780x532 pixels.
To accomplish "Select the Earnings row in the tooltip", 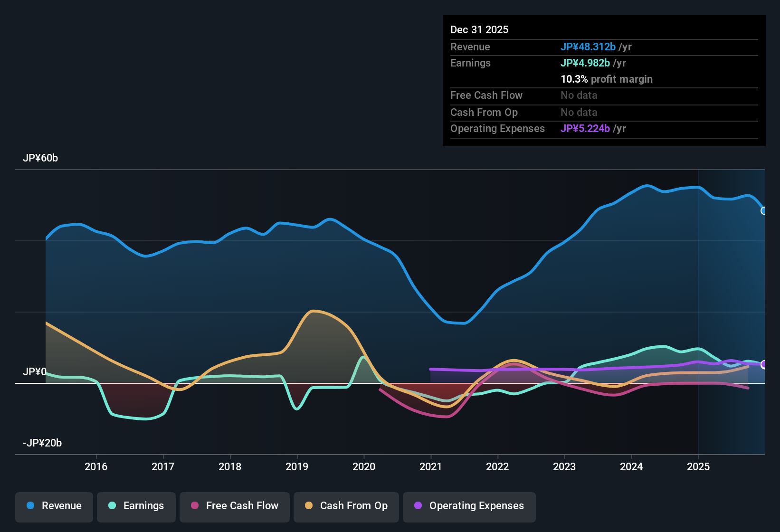I will 470,63.
